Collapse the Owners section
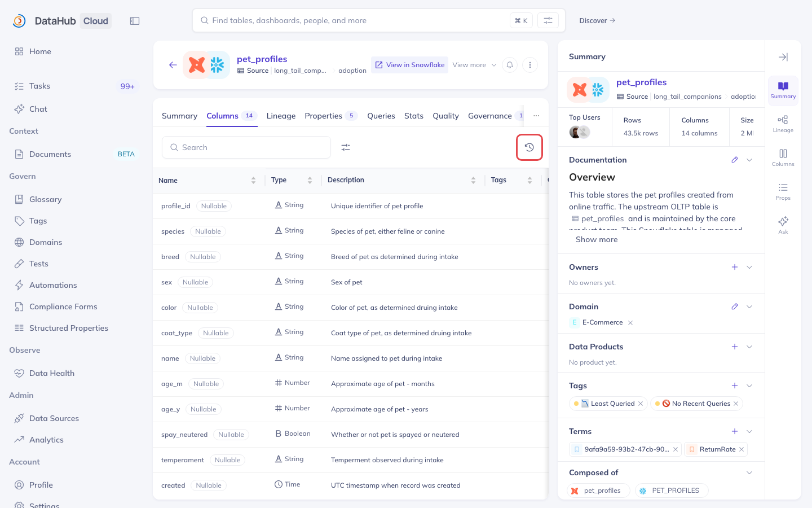The height and width of the screenshot is (508, 812). coord(749,267)
